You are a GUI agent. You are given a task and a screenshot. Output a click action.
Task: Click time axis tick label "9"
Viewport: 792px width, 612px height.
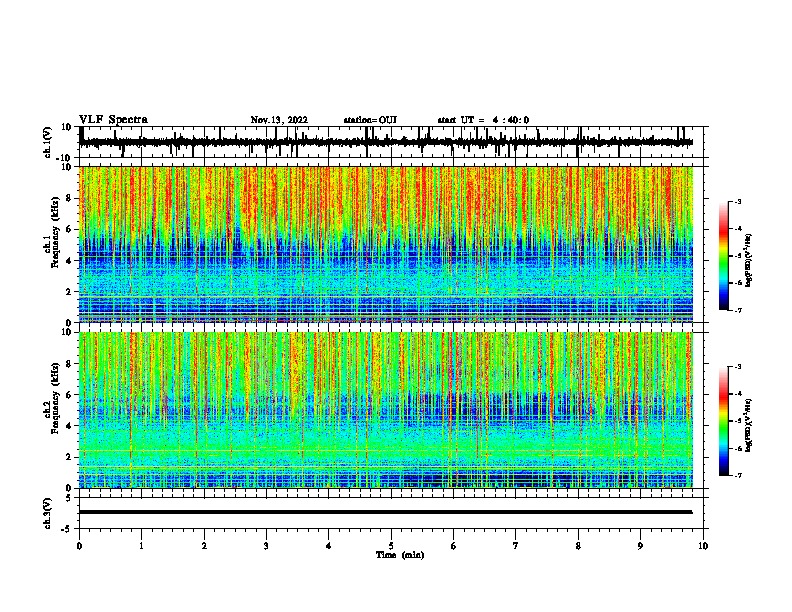[x=640, y=546]
